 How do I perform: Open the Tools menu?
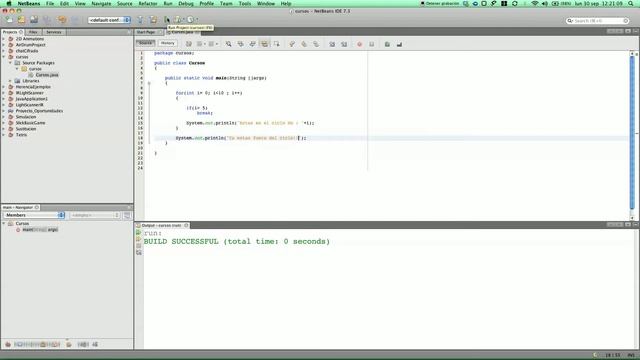point(245,3)
